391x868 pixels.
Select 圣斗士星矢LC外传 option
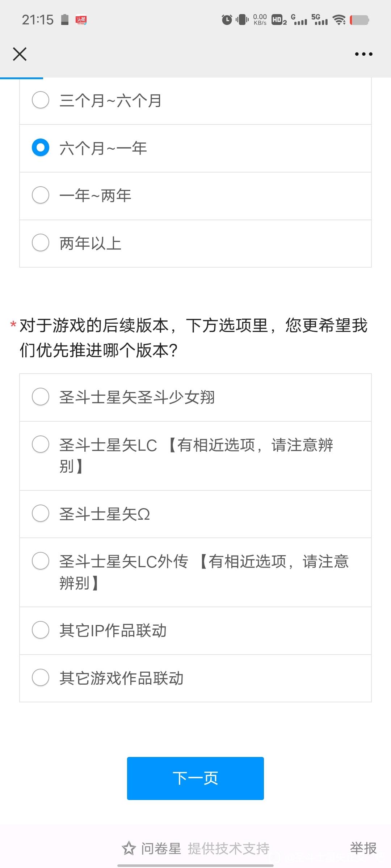pyautogui.click(x=195, y=572)
